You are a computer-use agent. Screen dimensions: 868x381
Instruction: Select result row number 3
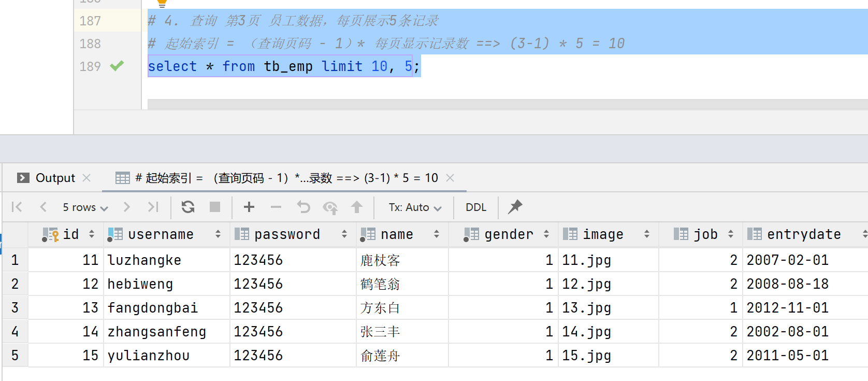[15, 307]
